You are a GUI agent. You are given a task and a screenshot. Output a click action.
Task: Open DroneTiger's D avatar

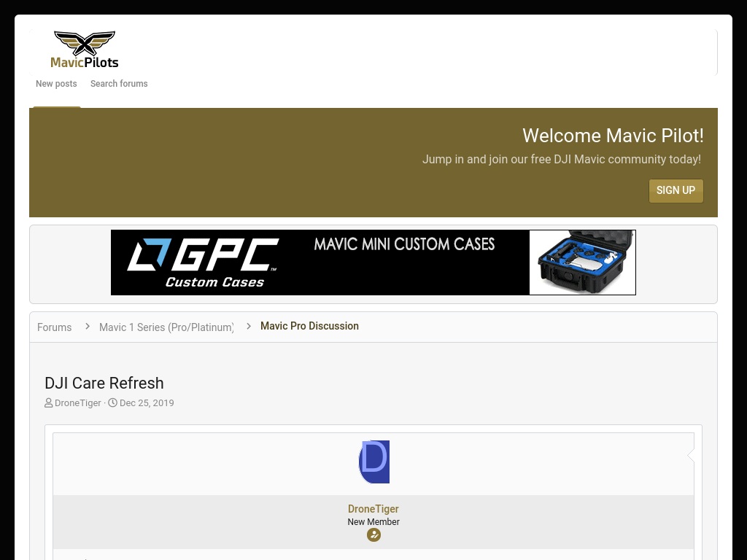pos(374,462)
